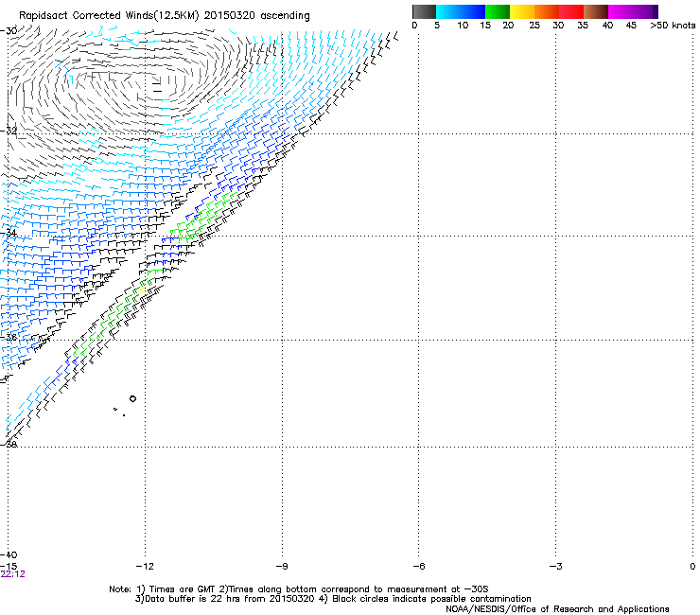Click the "35" label under the color legend
The height and width of the screenshot is (615, 700).
point(583,26)
